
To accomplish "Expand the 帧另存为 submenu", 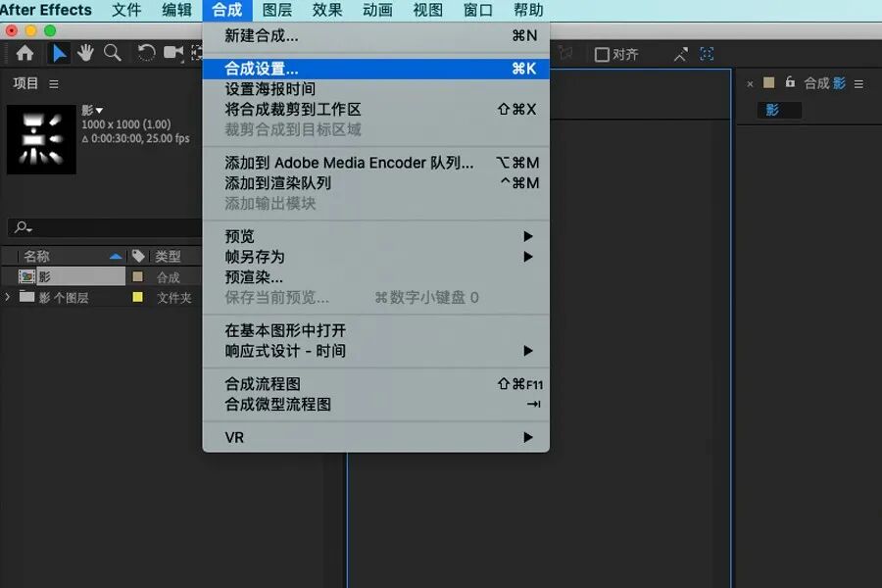I will click(375, 257).
